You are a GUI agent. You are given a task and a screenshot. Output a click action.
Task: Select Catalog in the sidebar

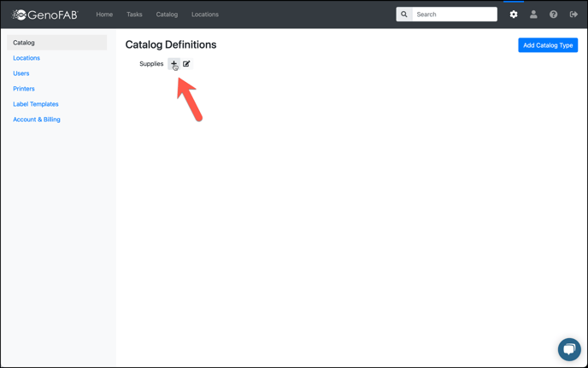coord(57,43)
